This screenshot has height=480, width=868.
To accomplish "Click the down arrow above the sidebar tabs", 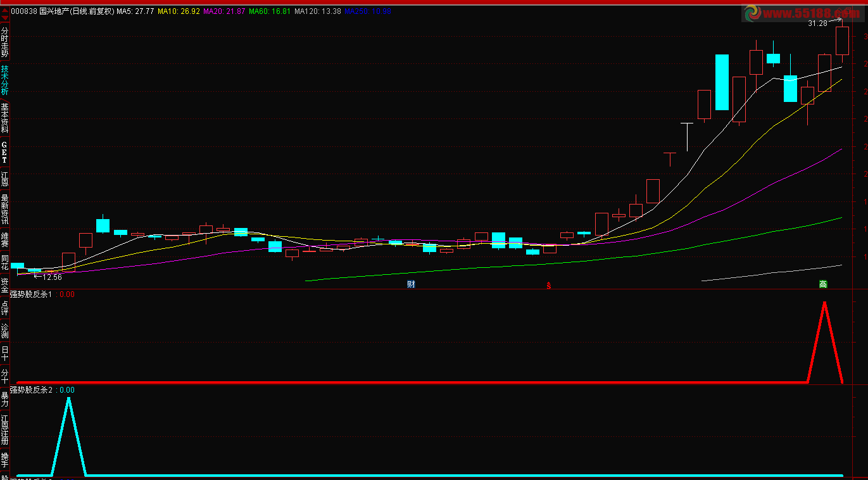I will [4, 18].
